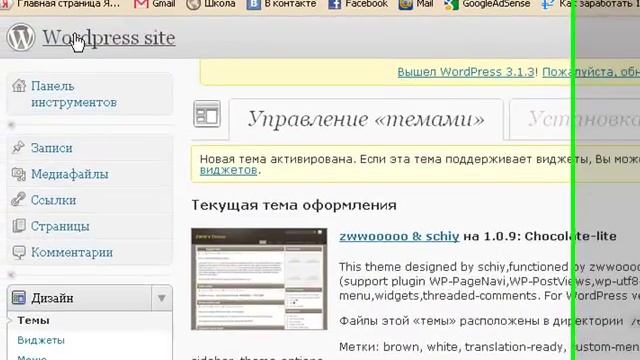Click the Пожалуйста, обновитесь update link

point(591,72)
